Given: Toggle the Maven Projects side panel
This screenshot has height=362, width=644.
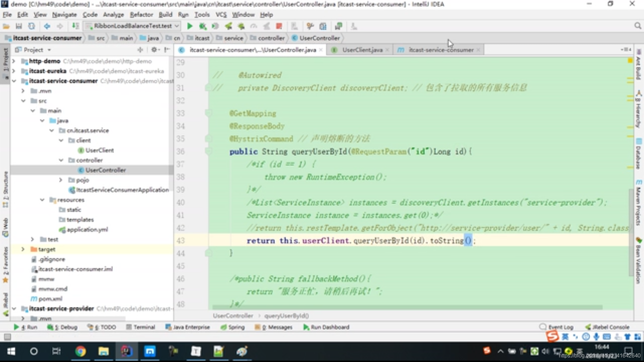Looking at the screenshot, I should (x=639, y=203).
